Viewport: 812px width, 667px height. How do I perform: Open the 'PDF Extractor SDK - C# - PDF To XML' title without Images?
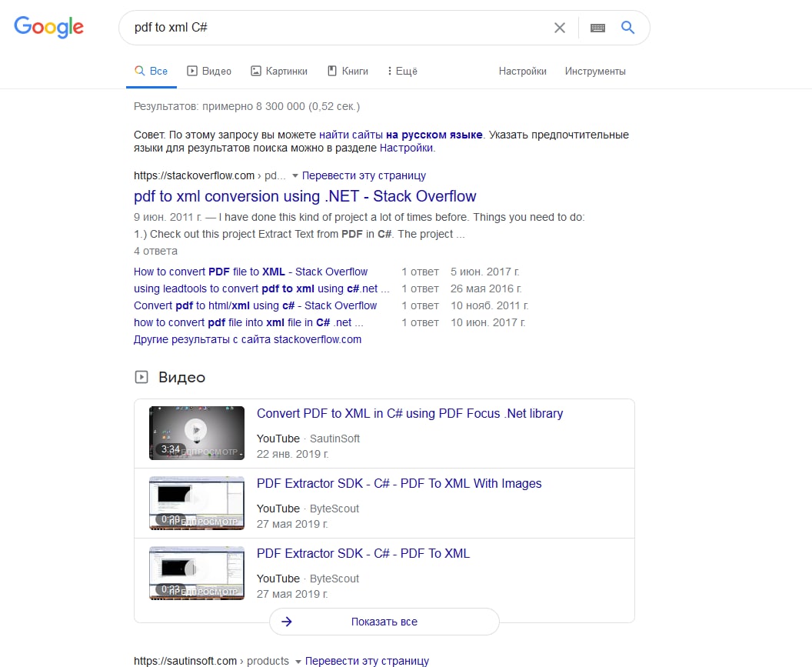tap(364, 553)
